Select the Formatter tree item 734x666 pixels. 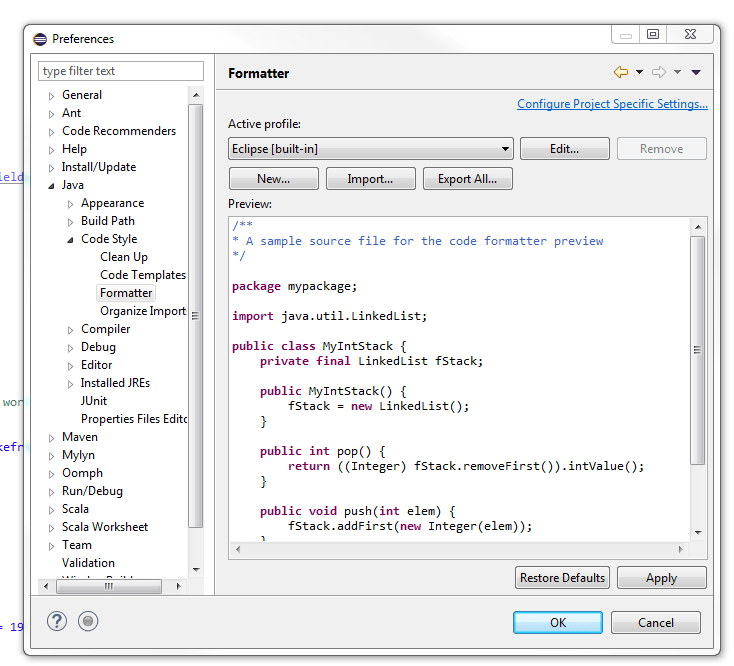pos(126,293)
